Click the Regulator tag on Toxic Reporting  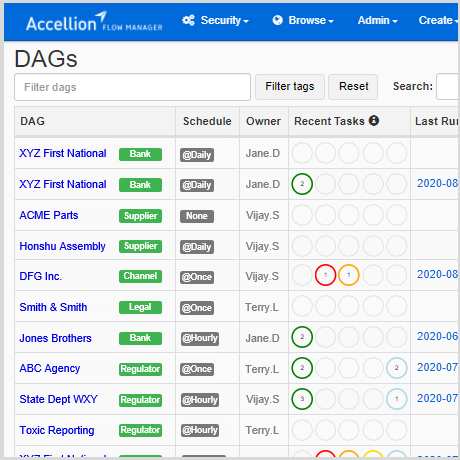tap(140, 430)
